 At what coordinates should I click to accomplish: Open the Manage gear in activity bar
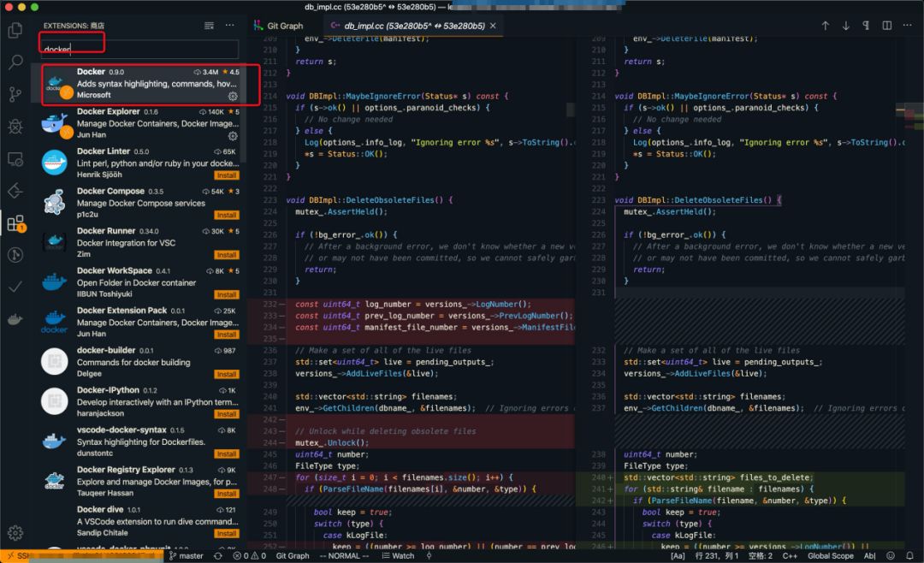tap(15, 533)
